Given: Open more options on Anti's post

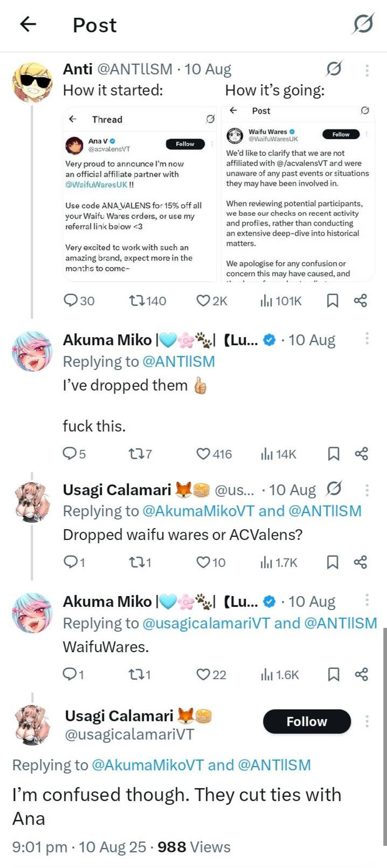Looking at the screenshot, I should (x=367, y=70).
